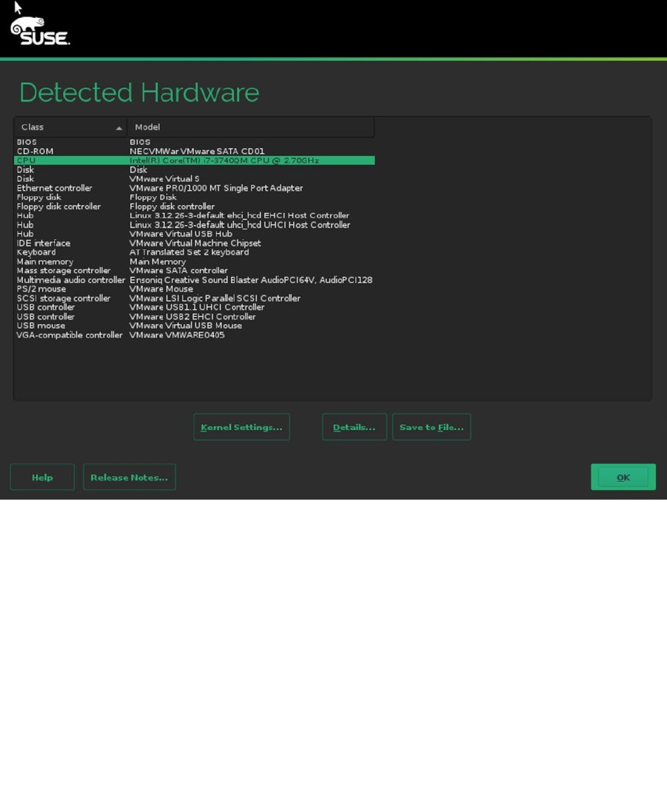
Task: Select NECVMWar VMware SATA CD01 model
Action: tap(197, 151)
